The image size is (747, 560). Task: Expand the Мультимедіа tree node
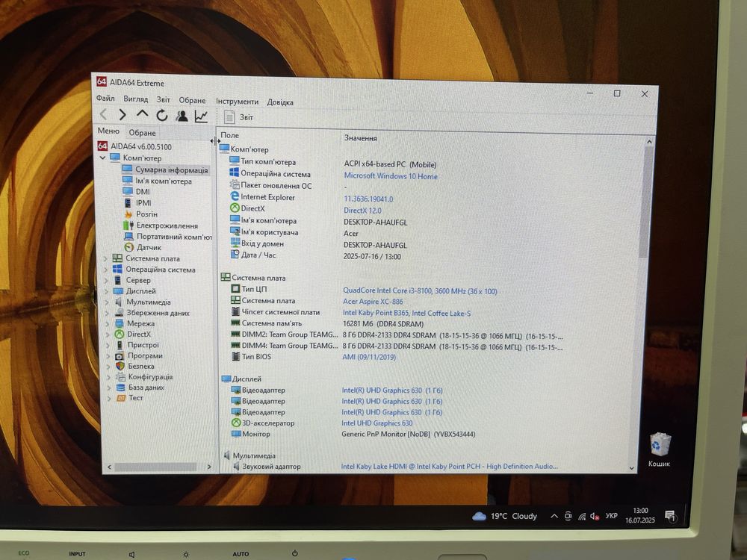107,302
